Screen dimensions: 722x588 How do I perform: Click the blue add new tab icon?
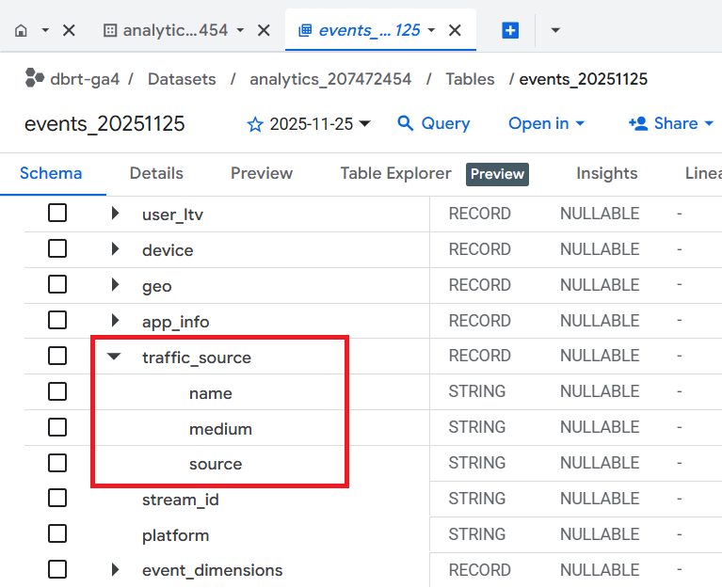[x=510, y=30]
